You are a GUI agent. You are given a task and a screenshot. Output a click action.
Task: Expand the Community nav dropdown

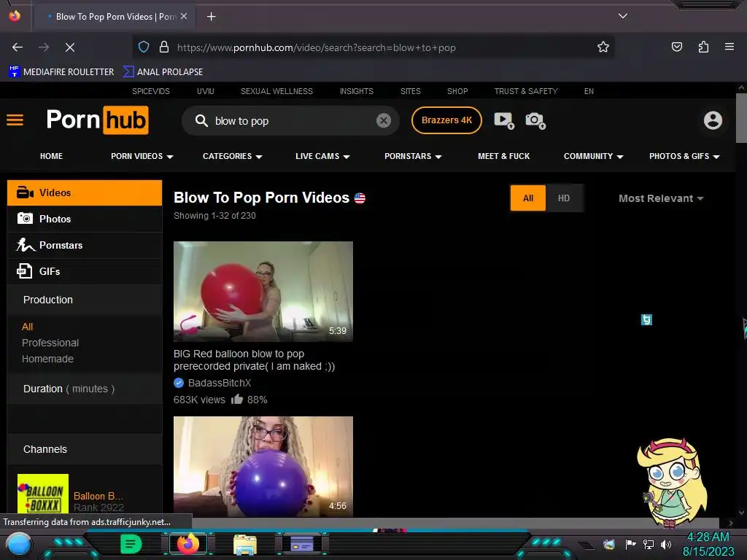coord(594,156)
